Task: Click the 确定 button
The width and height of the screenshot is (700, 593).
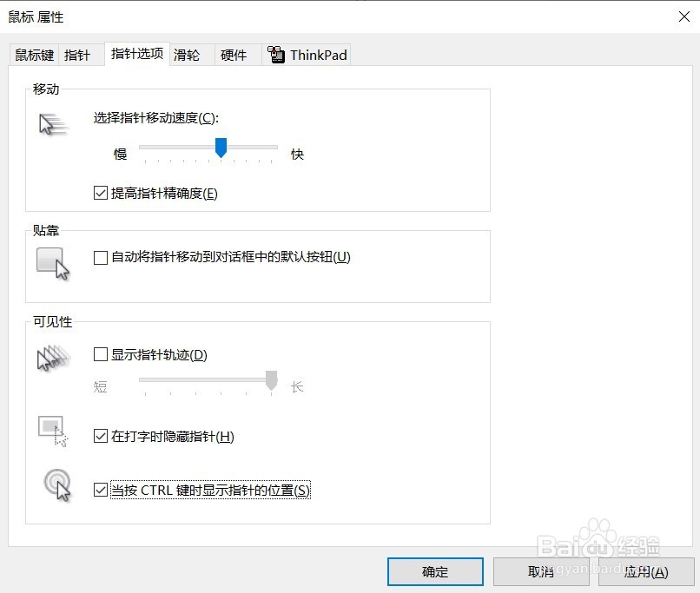Action: tap(434, 571)
